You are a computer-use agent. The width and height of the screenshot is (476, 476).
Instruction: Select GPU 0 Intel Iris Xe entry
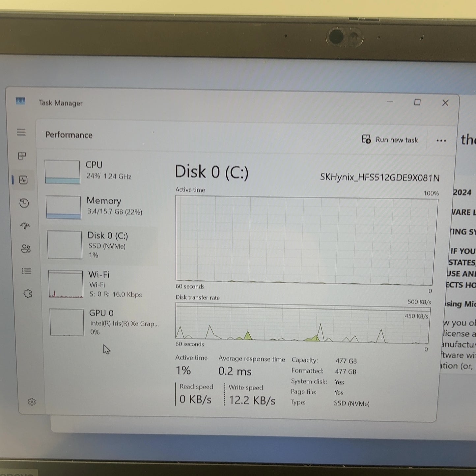pyautogui.click(x=103, y=322)
